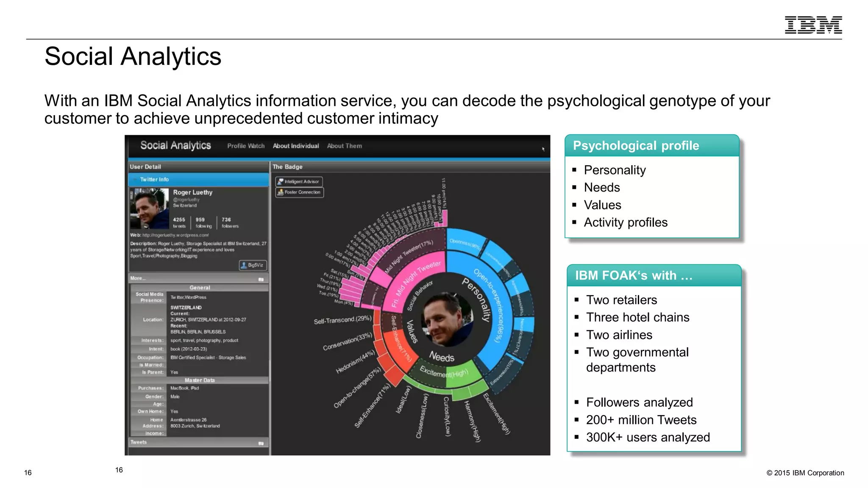The width and height of the screenshot is (868, 488).
Task: Click the Psychological profile box heading
Action: tap(636, 146)
